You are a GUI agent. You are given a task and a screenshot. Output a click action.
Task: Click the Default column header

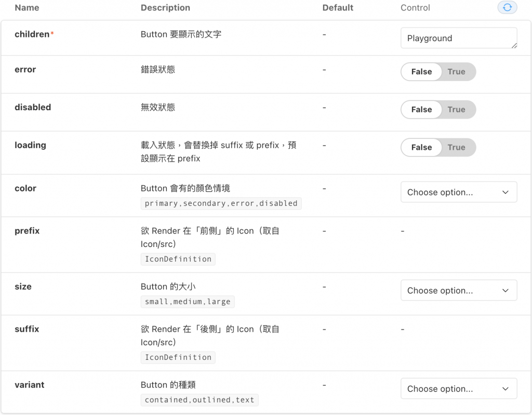pos(338,8)
